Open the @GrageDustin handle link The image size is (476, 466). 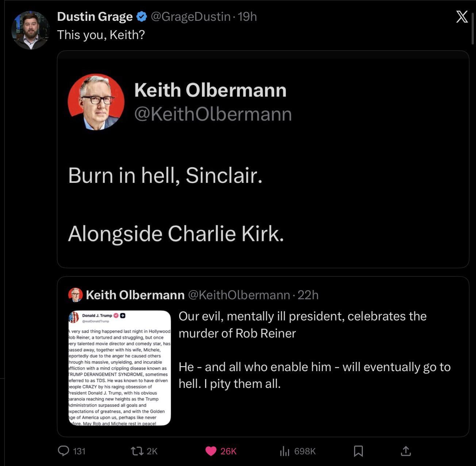(x=191, y=16)
